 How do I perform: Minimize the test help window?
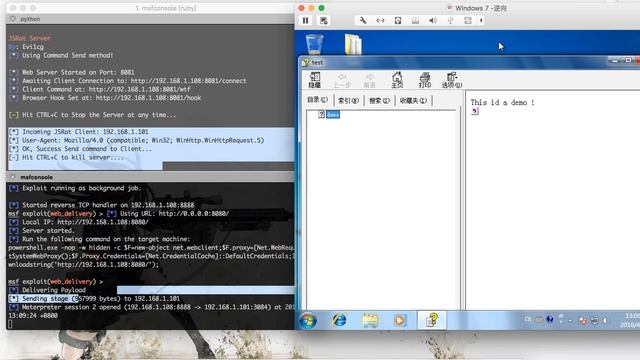point(614,60)
